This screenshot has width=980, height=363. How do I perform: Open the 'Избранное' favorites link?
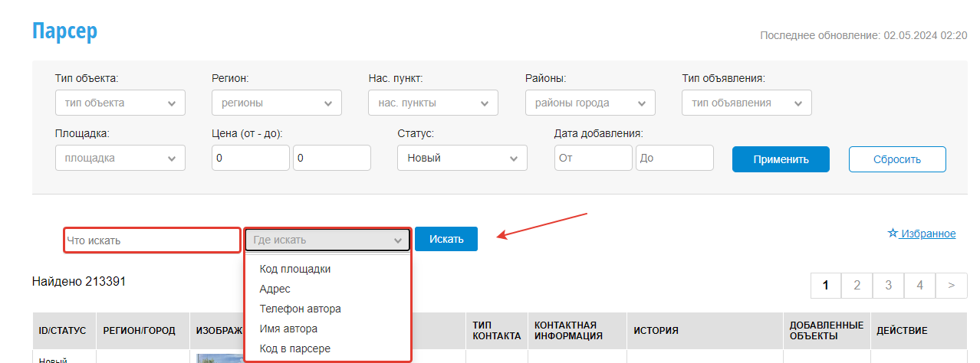click(927, 234)
